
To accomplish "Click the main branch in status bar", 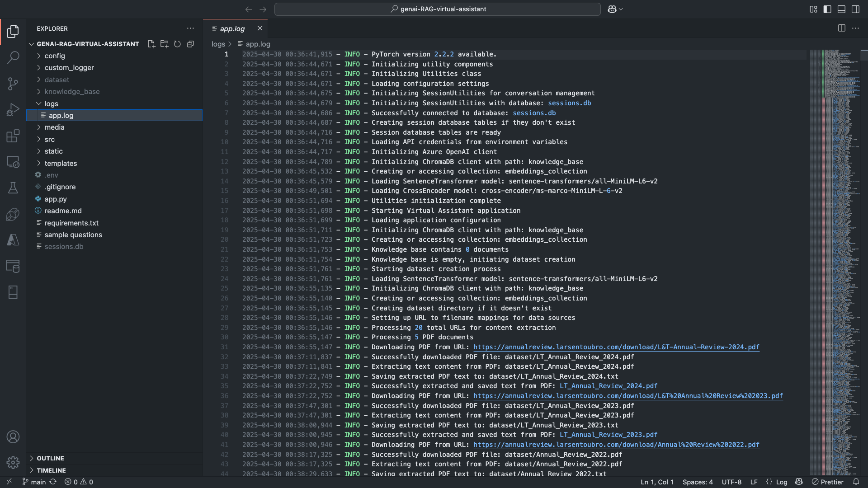I will 34,482.
